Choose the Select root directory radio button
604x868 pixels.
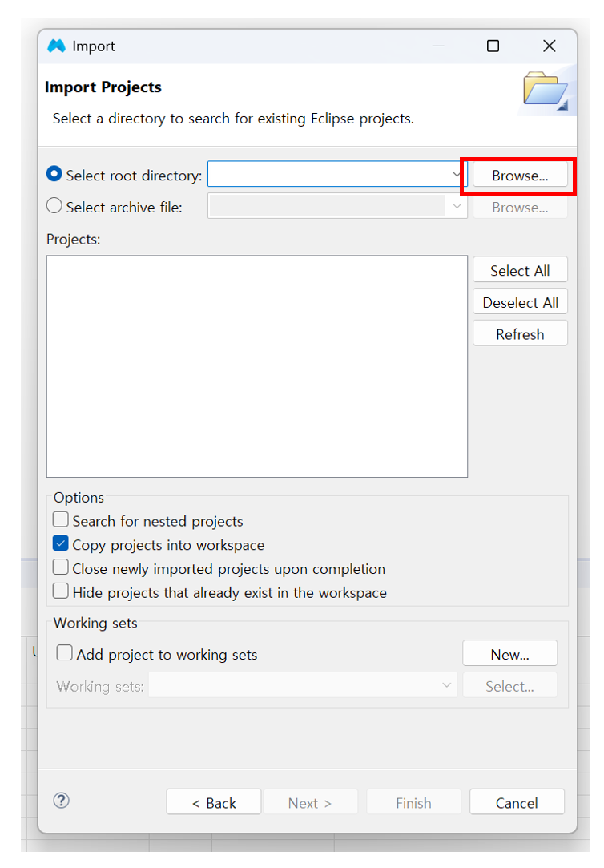coord(54,175)
